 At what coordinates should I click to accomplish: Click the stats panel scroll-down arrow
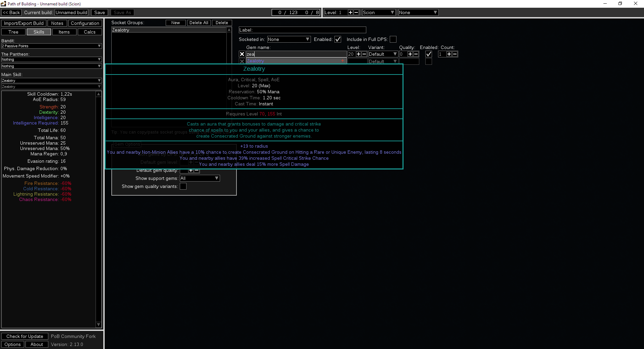pyautogui.click(x=99, y=325)
